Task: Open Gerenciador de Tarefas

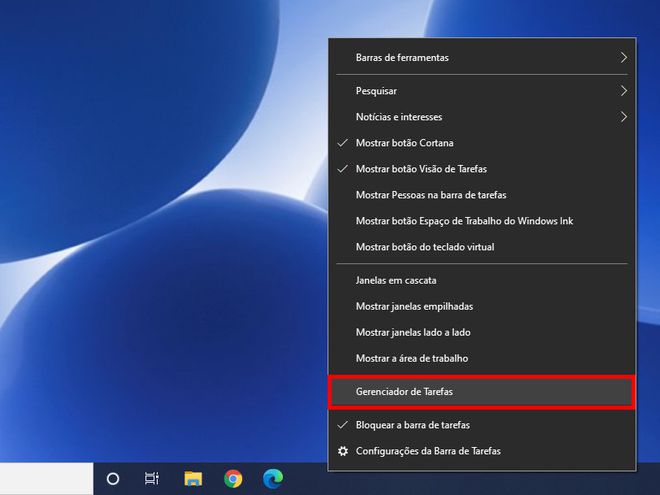Action: coord(482,392)
